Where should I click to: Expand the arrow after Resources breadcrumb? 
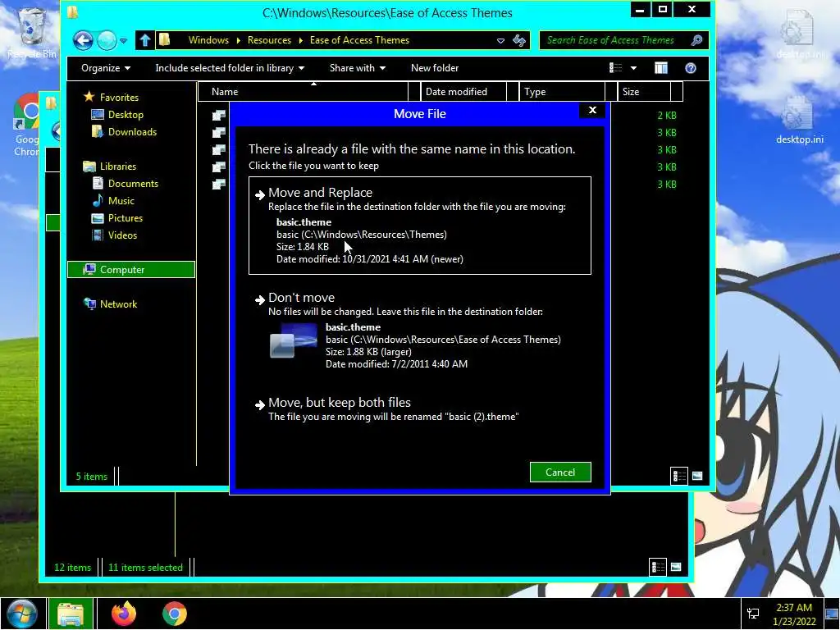[300, 41]
